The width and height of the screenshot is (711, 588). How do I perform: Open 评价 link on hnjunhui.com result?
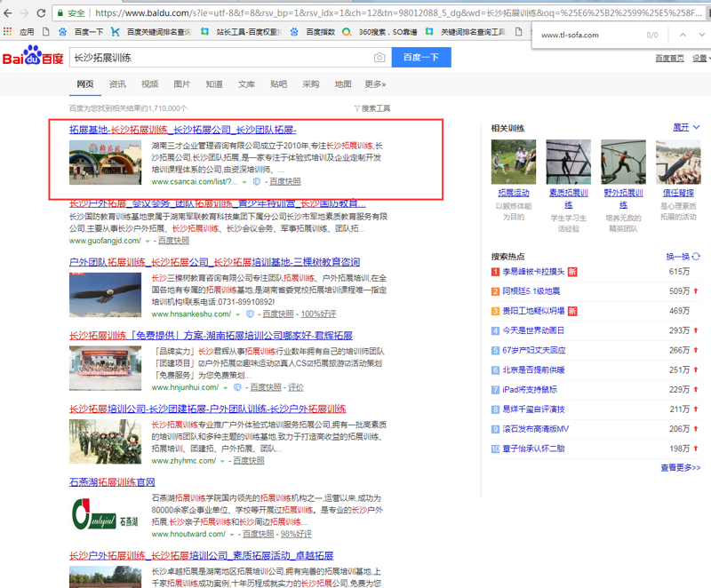coord(296,387)
